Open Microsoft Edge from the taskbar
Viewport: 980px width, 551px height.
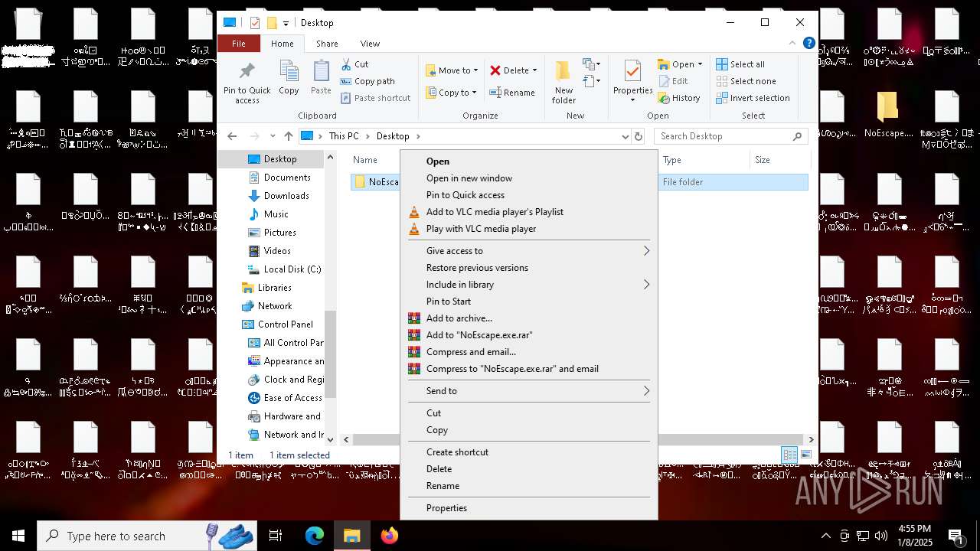(315, 536)
